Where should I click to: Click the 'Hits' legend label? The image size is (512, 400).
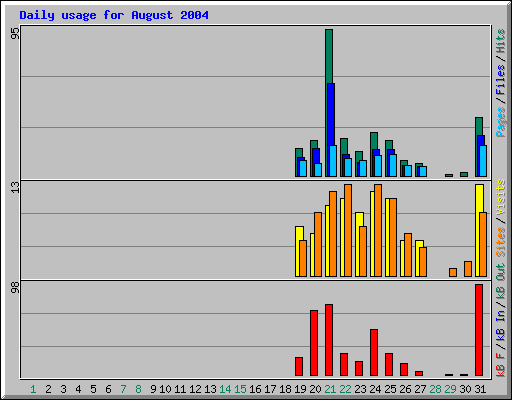coord(500,41)
